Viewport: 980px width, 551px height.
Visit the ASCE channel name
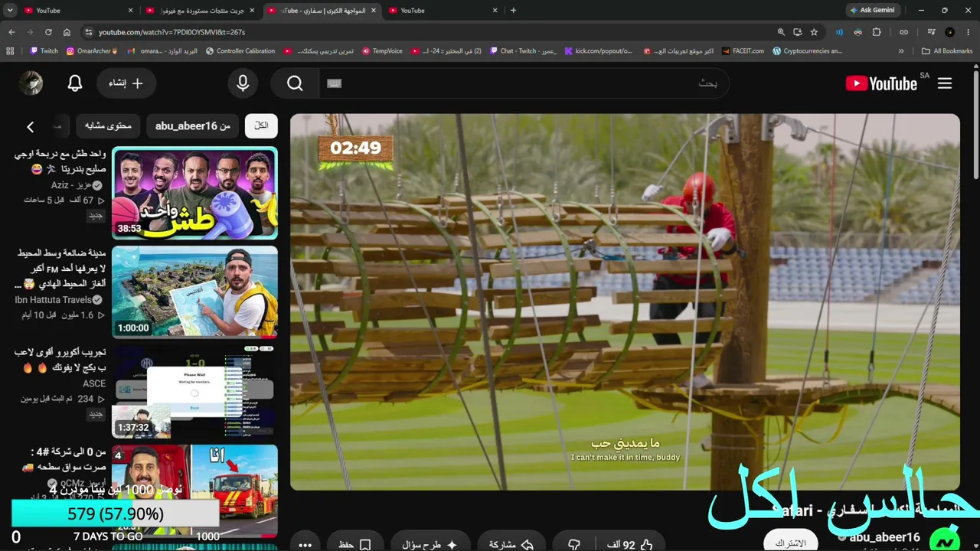pos(94,383)
